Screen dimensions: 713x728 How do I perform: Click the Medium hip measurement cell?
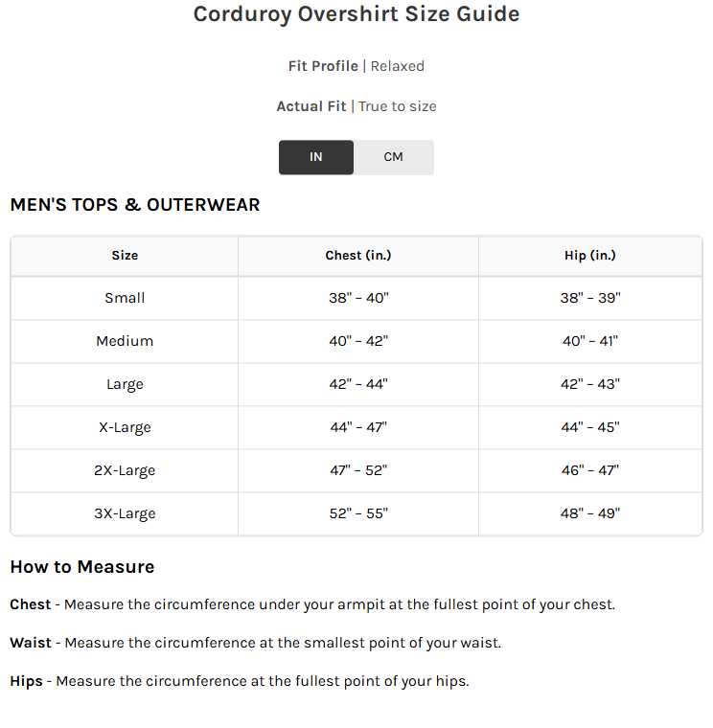pos(590,341)
